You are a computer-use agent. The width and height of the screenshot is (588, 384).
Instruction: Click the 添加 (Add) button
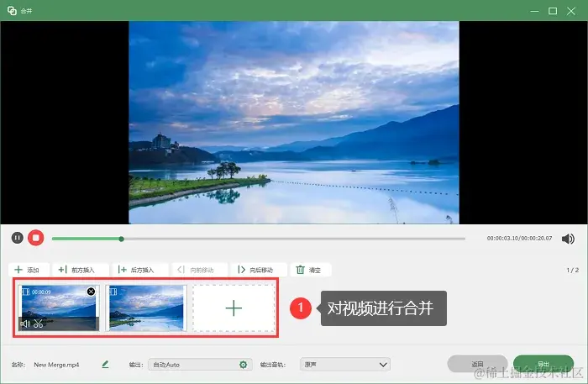tap(29, 270)
